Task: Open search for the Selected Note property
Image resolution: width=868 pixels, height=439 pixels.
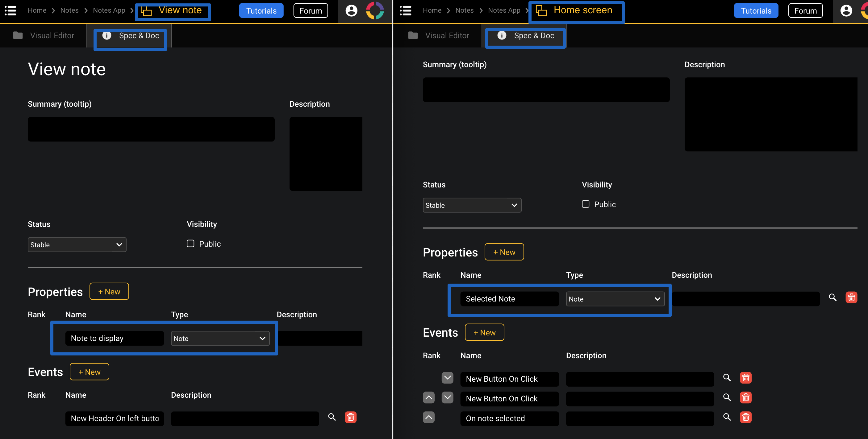Action: tap(833, 297)
